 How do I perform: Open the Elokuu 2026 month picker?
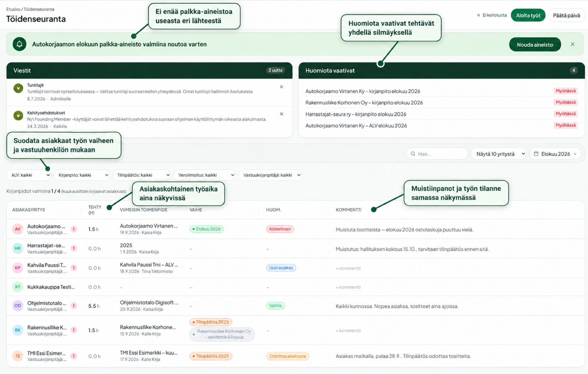click(x=555, y=154)
